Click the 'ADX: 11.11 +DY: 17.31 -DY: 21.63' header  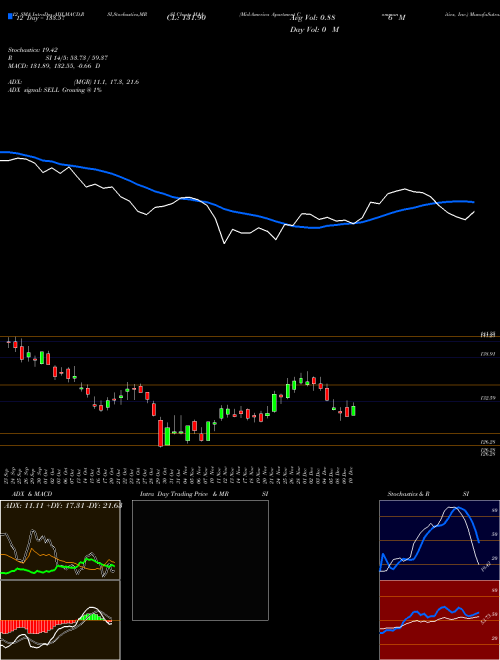(x=63, y=505)
